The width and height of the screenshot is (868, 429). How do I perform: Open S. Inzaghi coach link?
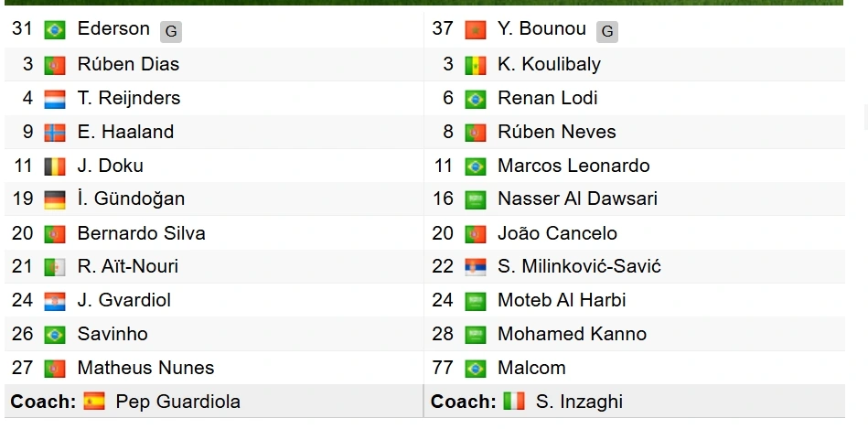(579, 402)
